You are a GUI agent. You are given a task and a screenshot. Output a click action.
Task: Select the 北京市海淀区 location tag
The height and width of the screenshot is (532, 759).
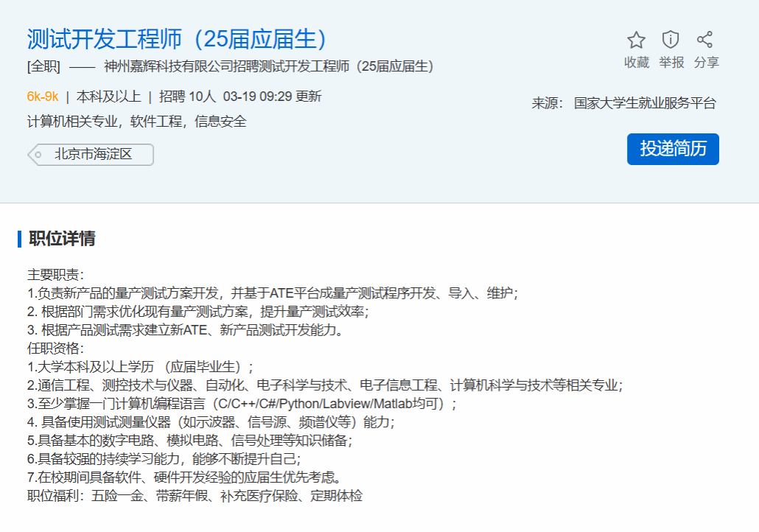pyautogui.click(x=93, y=155)
